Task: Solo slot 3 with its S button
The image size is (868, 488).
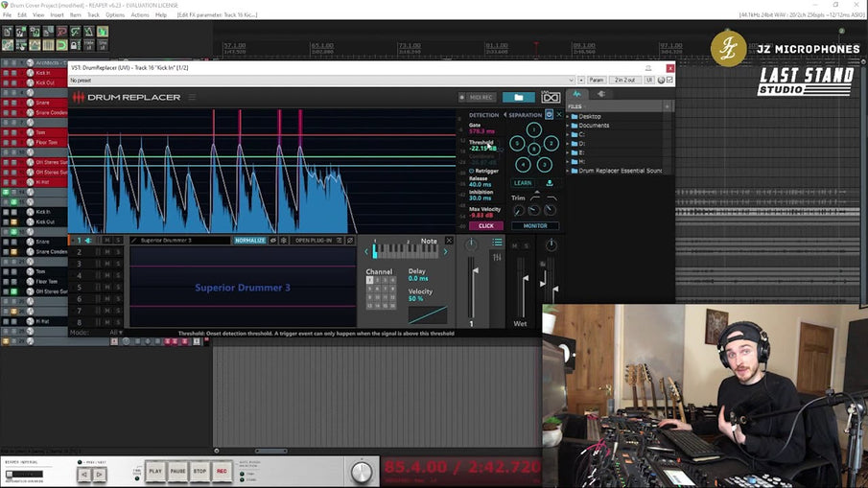Action: 118,264
